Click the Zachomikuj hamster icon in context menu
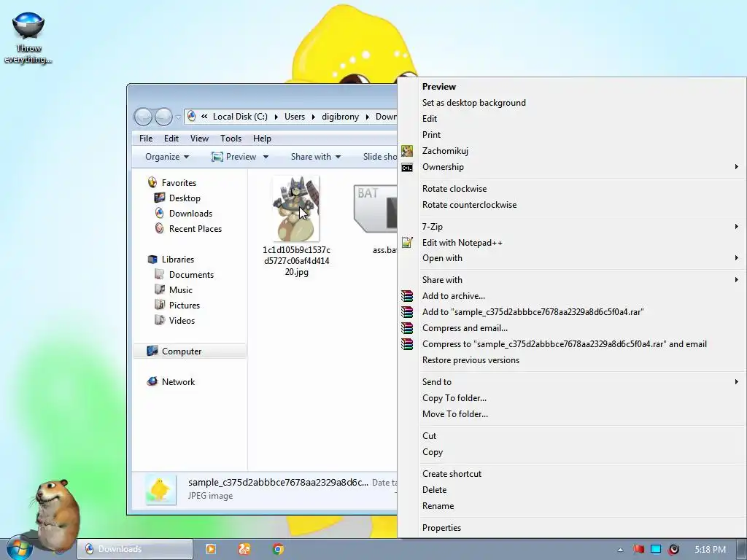The height and width of the screenshot is (560, 747). pos(407,151)
